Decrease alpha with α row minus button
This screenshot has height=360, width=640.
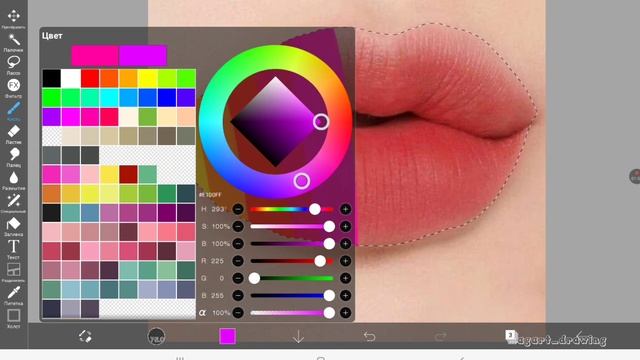tap(238, 313)
